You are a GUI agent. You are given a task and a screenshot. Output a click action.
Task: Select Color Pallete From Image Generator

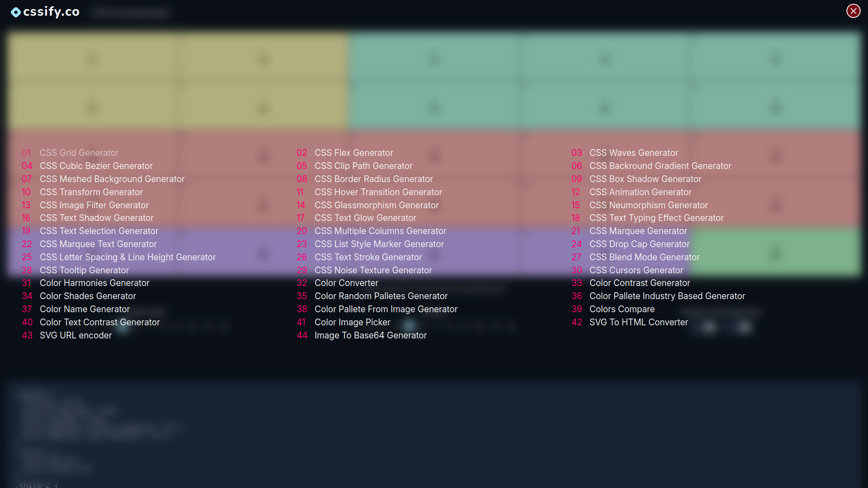tap(386, 309)
